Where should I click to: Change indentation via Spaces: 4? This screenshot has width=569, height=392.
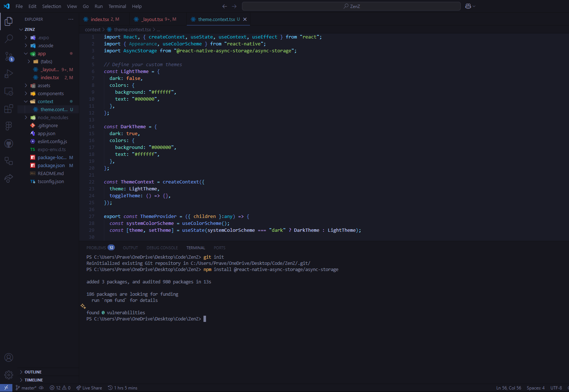coord(536,388)
